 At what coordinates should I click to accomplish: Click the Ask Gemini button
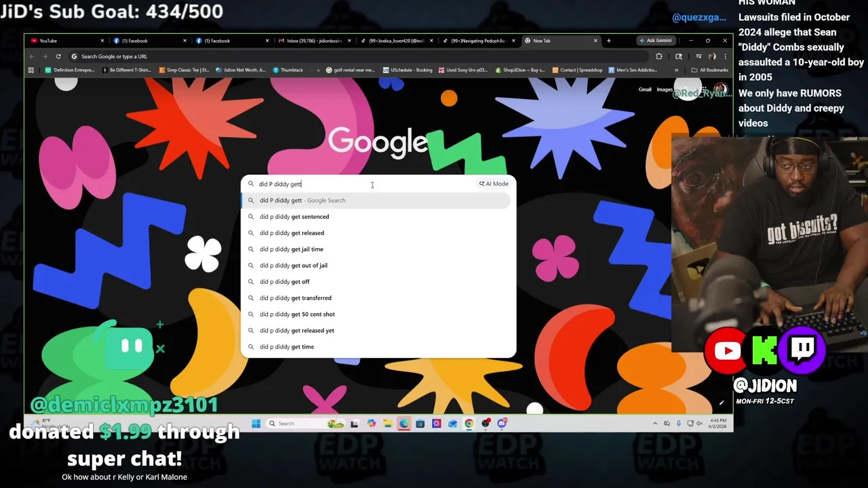coord(655,41)
